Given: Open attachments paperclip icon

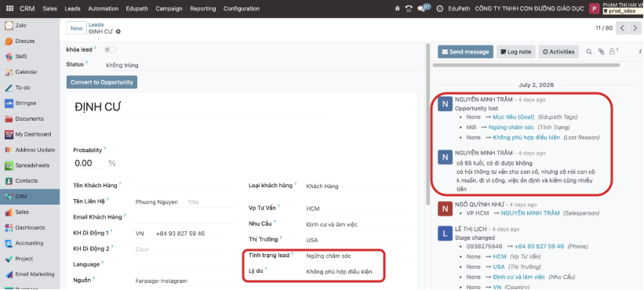Looking at the screenshot, I should click(x=602, y=52).
